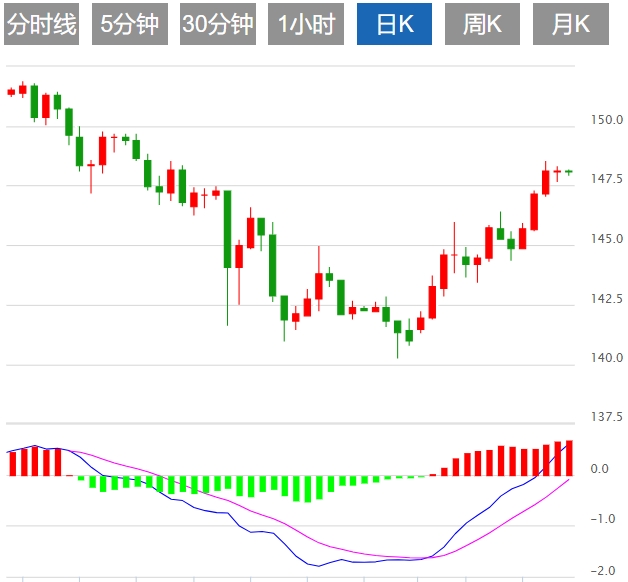Screen dimensions: 628x582
Task: Click the MACD -1.0 axis label
Action: tap(603, 519)
